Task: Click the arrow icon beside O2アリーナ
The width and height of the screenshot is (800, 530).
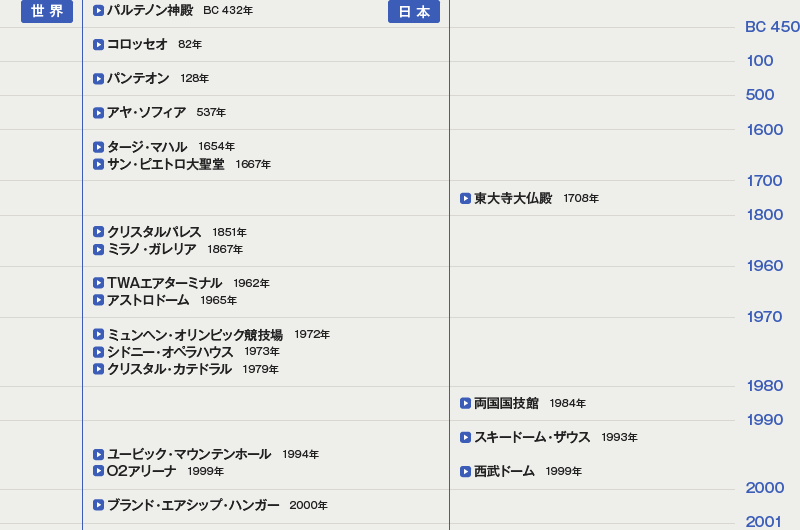Action: (98, 470)
